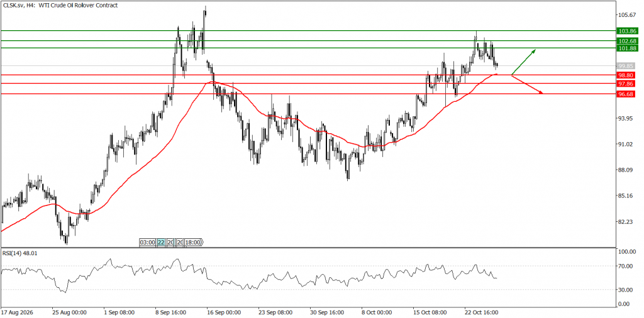The height and width of the screenshot is (318, 644).
Task: Click the 82.23 price axis value
Action: point(627,222)
